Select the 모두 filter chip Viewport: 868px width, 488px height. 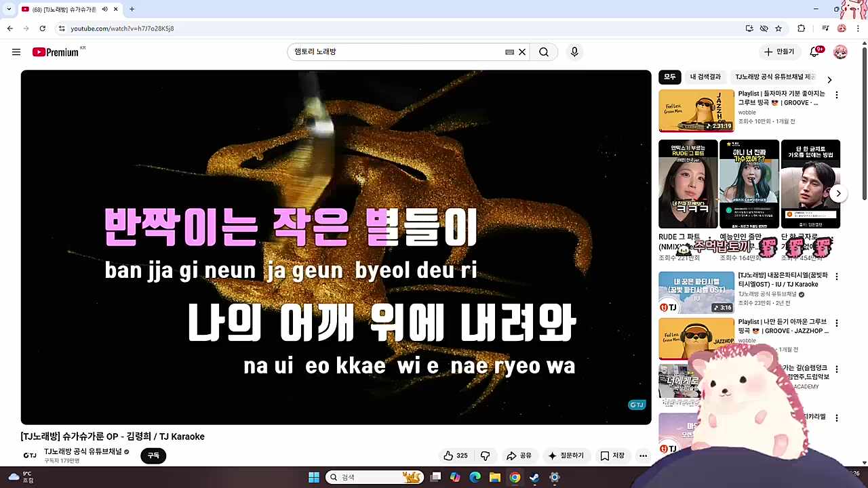click(x=670, y=77)
